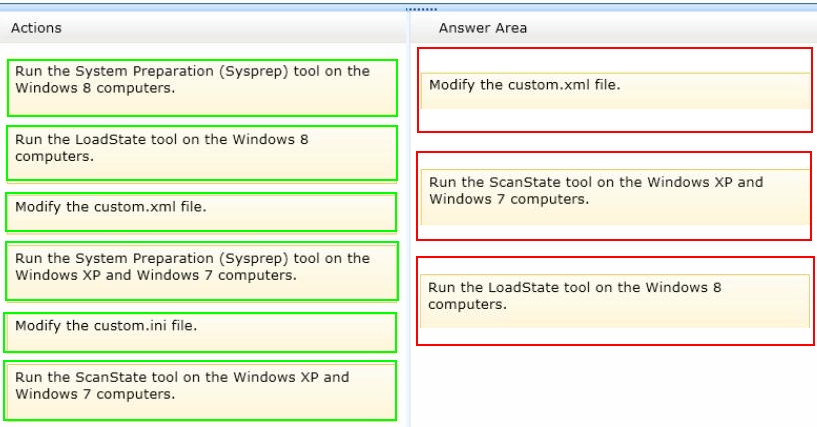Viewport: 817px width, 427px height.
Task: Select 'Run Sysprep on Windows XP and Windows 7' action
Action: coord(202,271)
